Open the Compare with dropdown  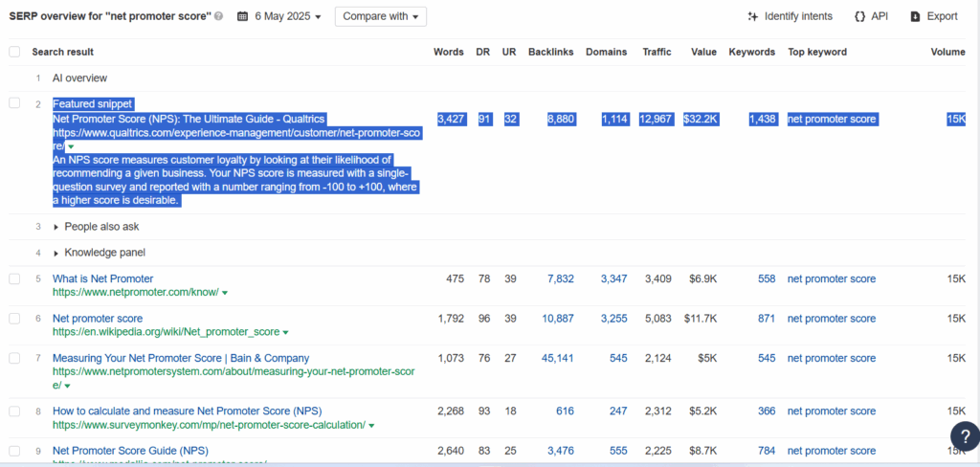coord(381,17)
